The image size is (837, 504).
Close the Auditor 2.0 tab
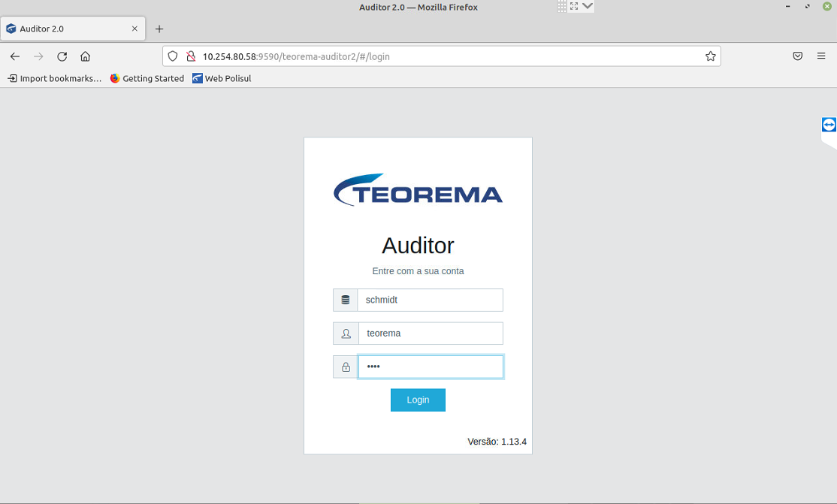134,29
